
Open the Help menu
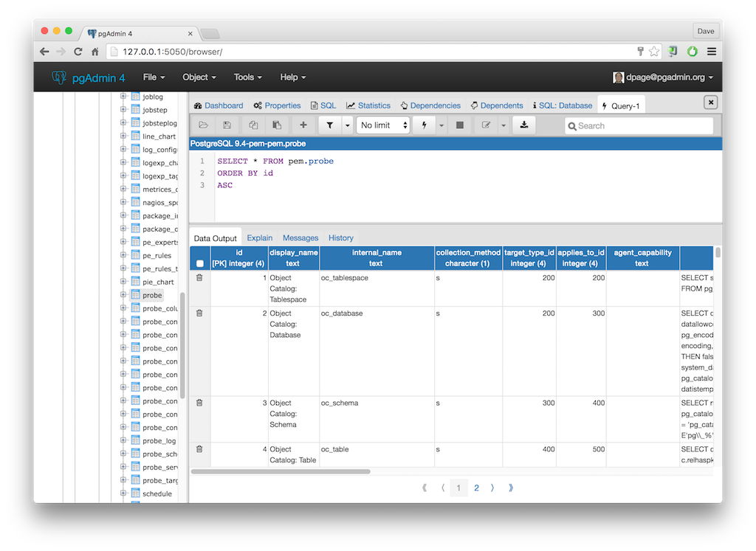[292, 77]
